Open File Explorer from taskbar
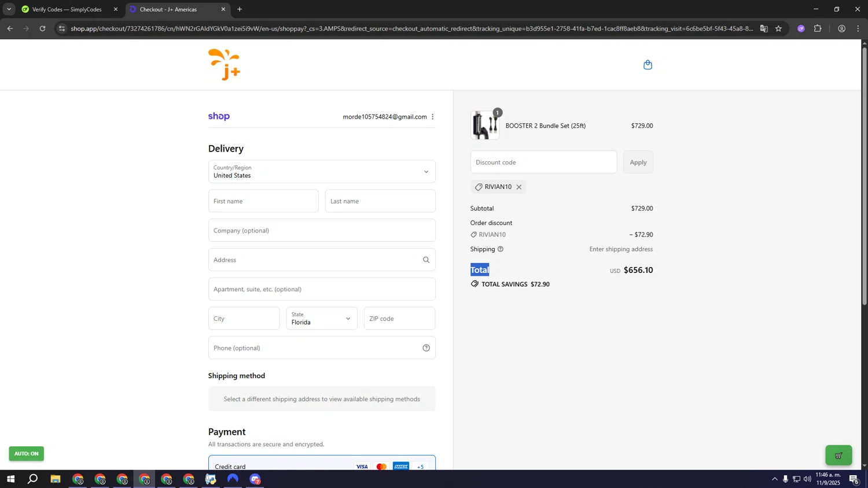Screen dimensions: 868x488 pos(56,479)
